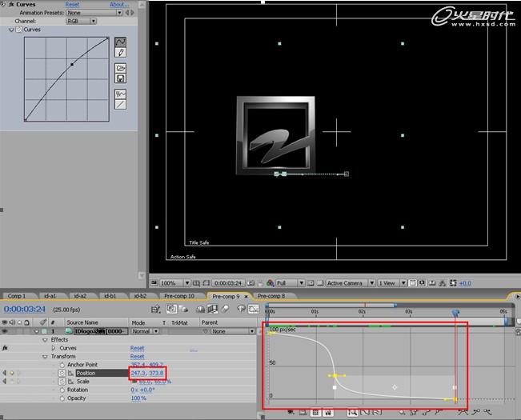Fit selection to view in graph
Image resolution: width=521 pixels, height=420 pixels.
tap(365, 412)
